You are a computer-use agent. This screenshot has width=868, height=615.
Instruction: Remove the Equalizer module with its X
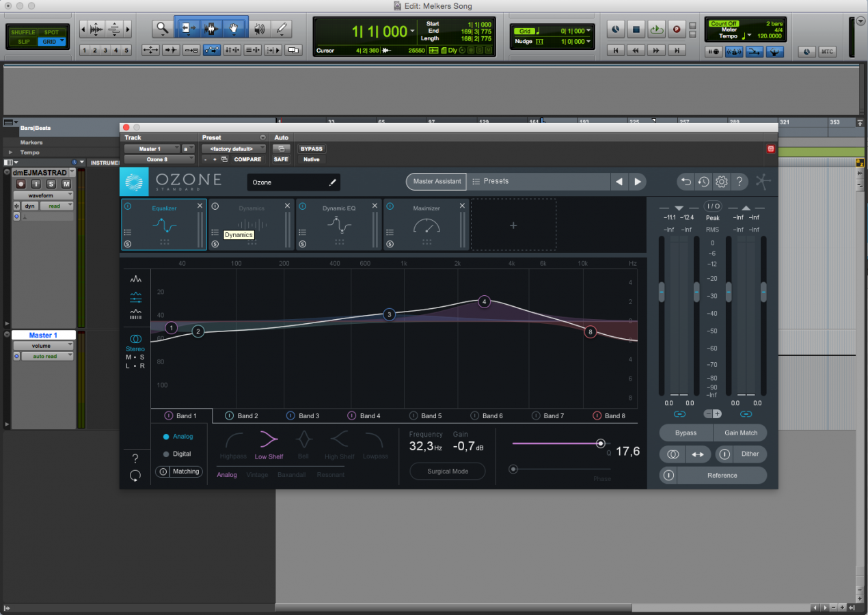coord(200,206)
